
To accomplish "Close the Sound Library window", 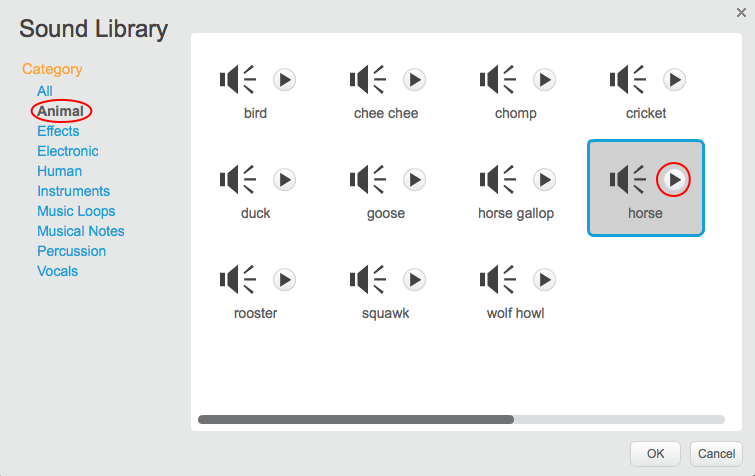I will click(741, 12).
